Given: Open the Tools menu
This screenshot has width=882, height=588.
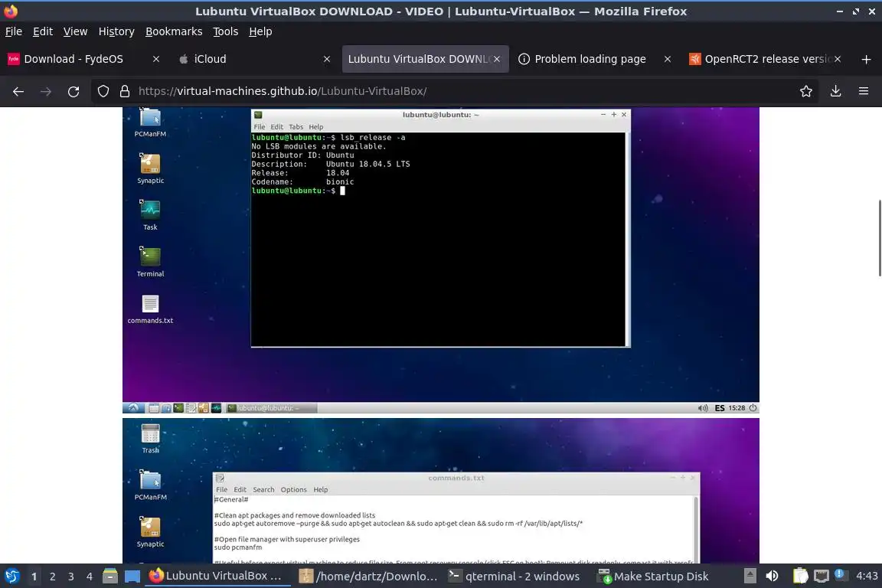Looking at the screenshot, I should click(226, 31).
